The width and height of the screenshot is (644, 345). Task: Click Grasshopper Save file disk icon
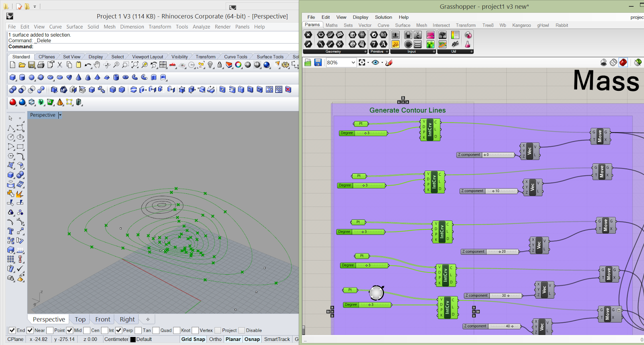318,62
